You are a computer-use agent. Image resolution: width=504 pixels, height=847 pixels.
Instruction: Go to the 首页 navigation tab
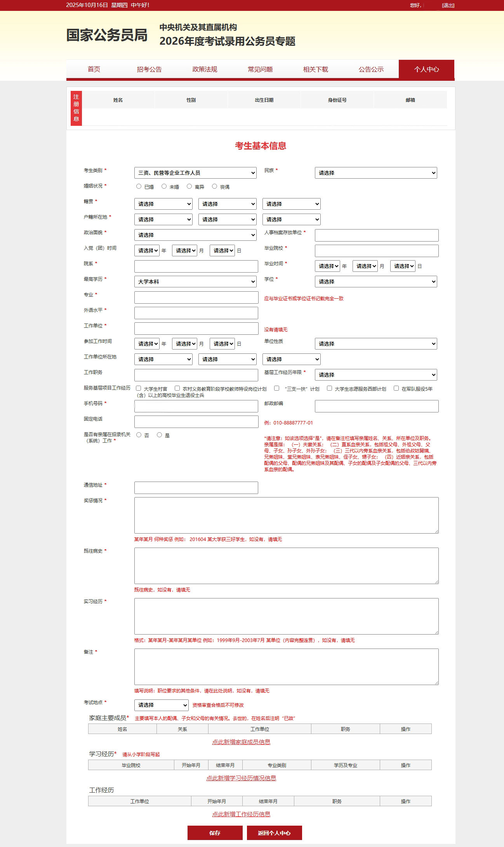[x=94, y=69]
